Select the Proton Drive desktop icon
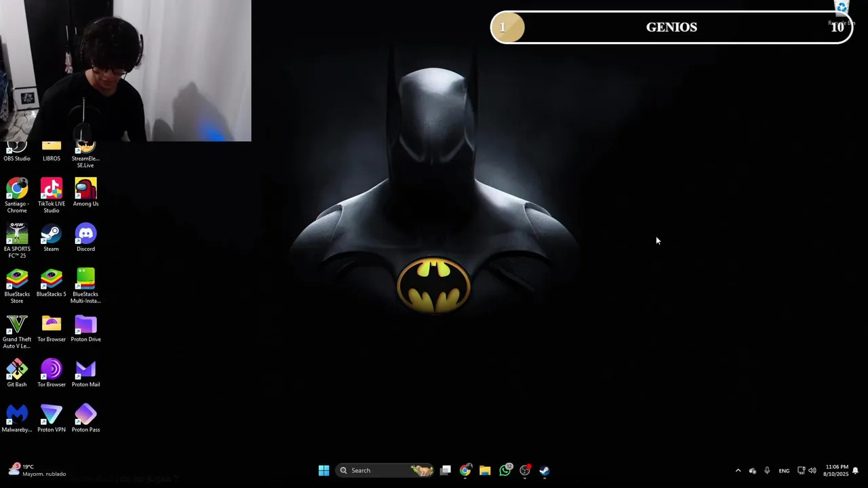The height and width of the screenshot is (488, 868). (85, 328)
